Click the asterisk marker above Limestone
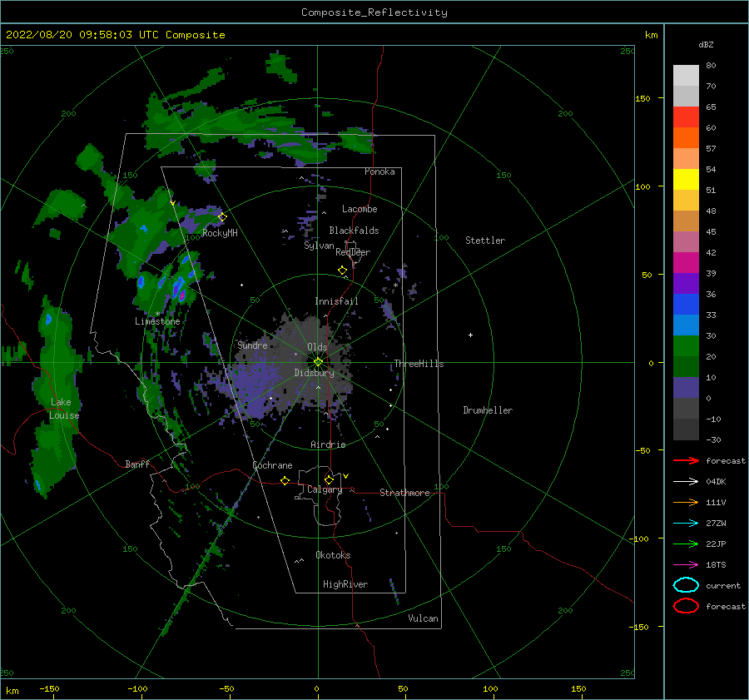This screenshot has width=749, height=700. pyautogui.click(x=157, y=314)
